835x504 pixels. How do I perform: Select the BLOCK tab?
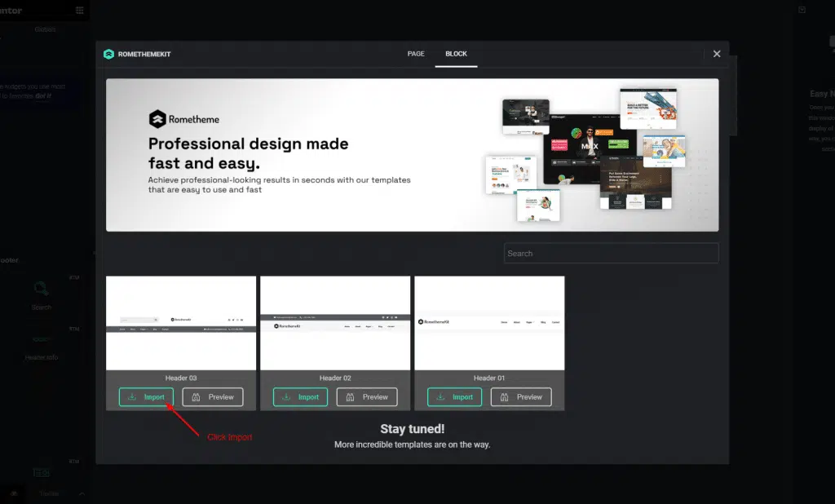click(x=456, y=54)
